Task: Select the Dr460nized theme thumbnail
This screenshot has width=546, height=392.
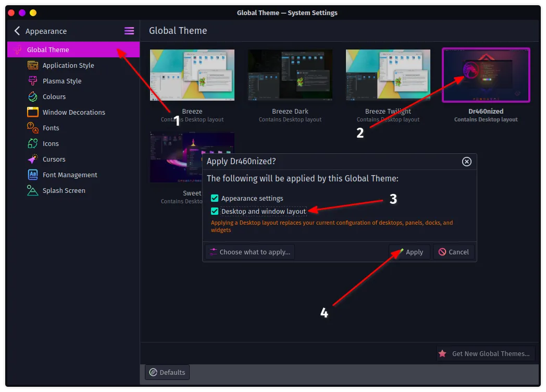Action: tap(486, 75)
